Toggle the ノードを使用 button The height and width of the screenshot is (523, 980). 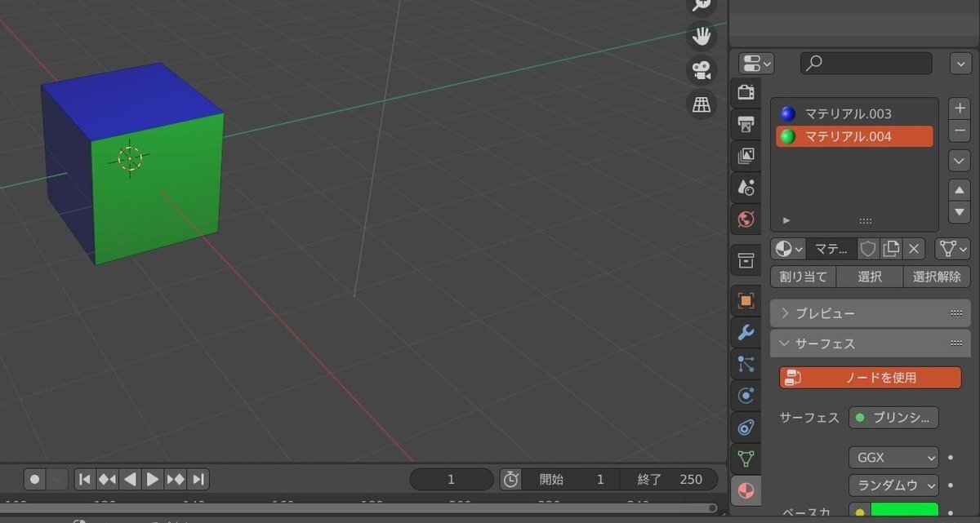click(871, 377)
